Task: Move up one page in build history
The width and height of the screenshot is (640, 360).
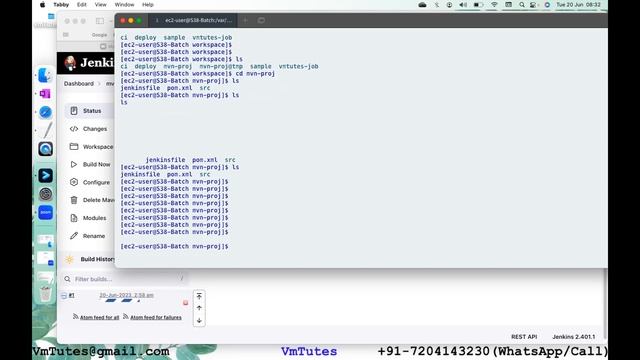Action: pos(199,308)
